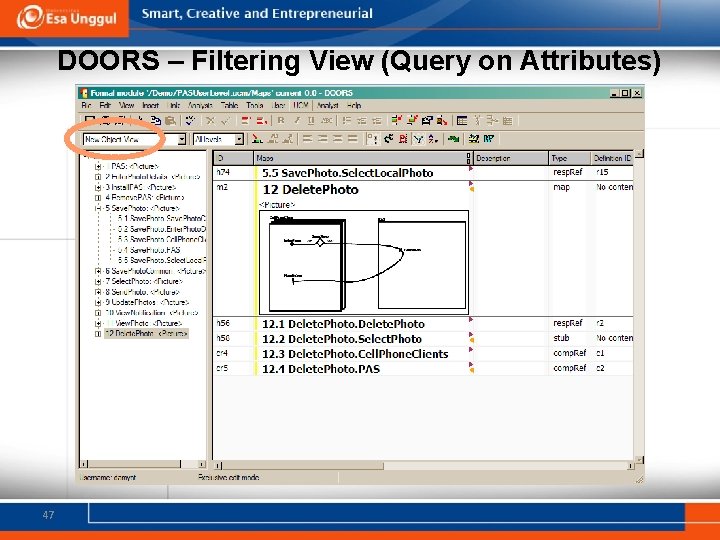
Task: Open the Edit menu
Action: coord(105,105)
